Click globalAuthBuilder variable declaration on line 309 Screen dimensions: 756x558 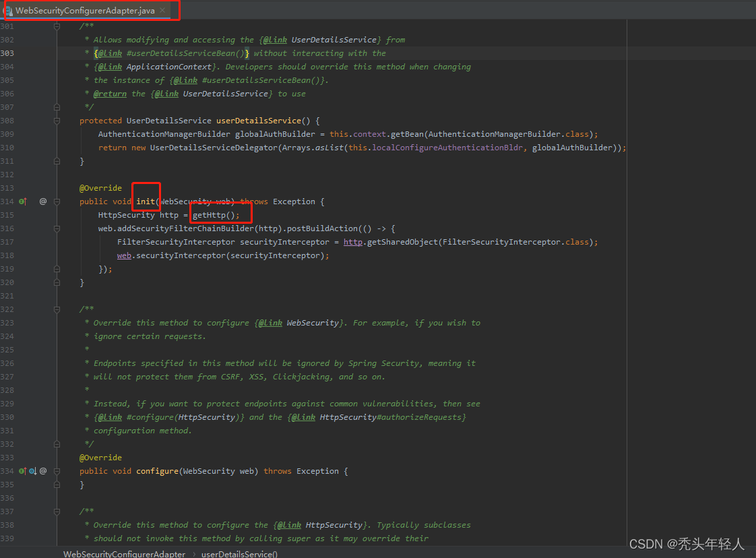click(x=275, y=134)
